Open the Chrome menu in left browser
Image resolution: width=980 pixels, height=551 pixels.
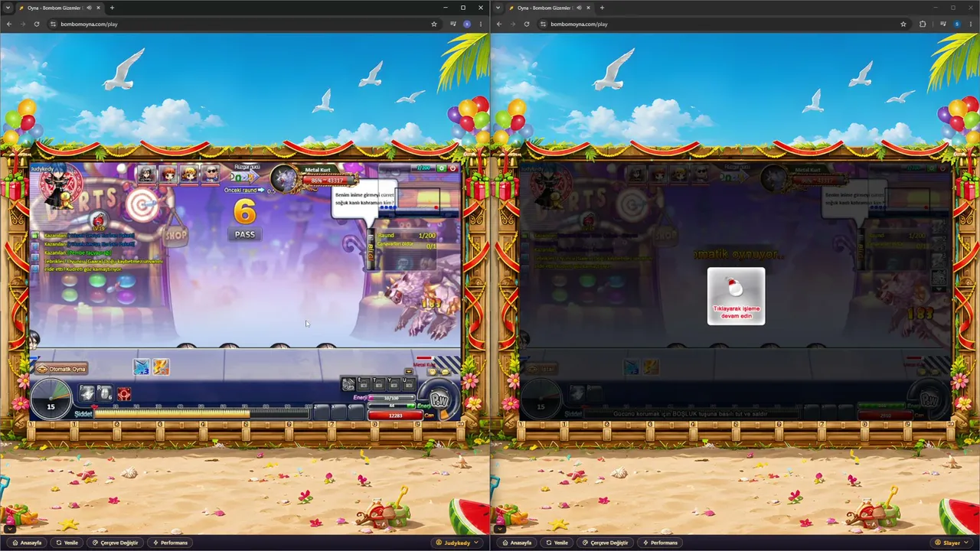tap(481, 24)
